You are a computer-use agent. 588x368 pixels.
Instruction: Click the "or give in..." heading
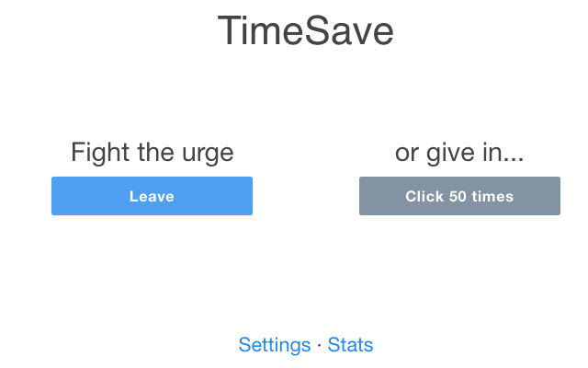coord(459,153)
